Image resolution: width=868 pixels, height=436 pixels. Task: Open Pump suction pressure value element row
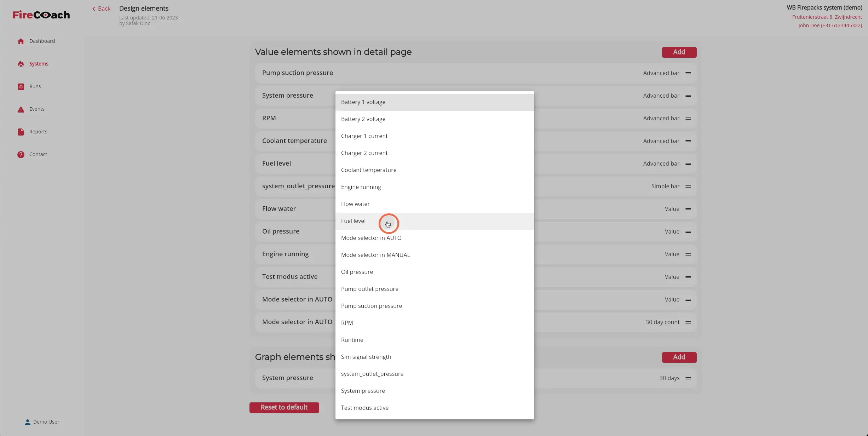(476, 73)
